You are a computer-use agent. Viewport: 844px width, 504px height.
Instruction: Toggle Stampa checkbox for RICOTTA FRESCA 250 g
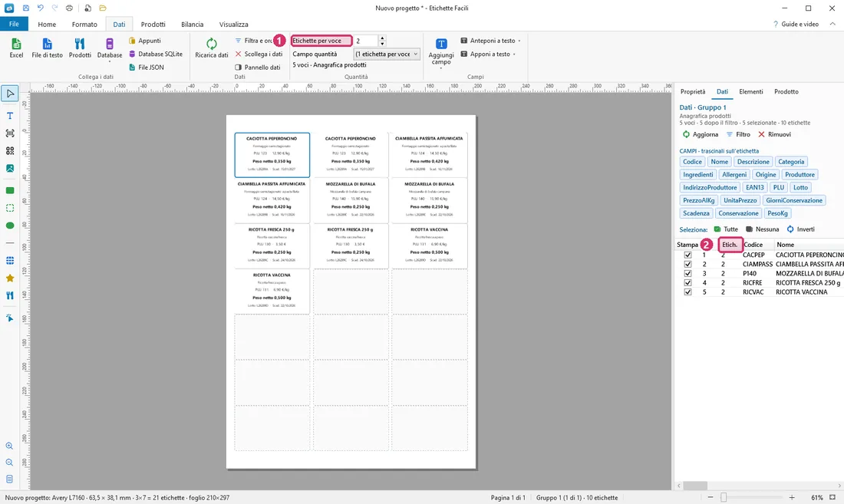687,282
